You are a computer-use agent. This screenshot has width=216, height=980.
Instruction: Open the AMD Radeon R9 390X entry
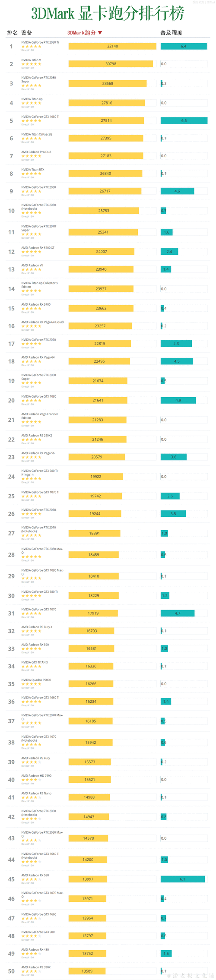point(36,967)
